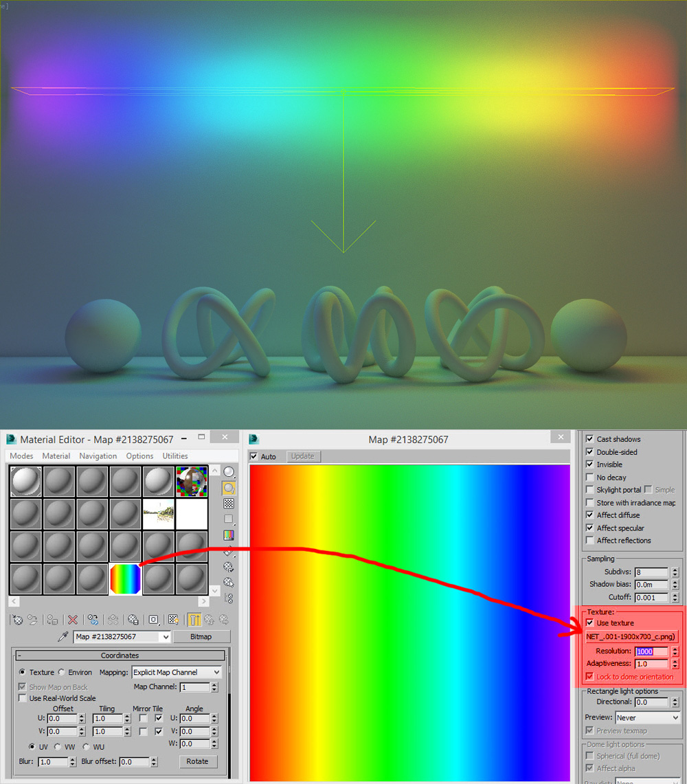The height and width of the screenshot is (784, 687).
Task: Click the Sample UV Tiling icon
Action: (229, 519)
